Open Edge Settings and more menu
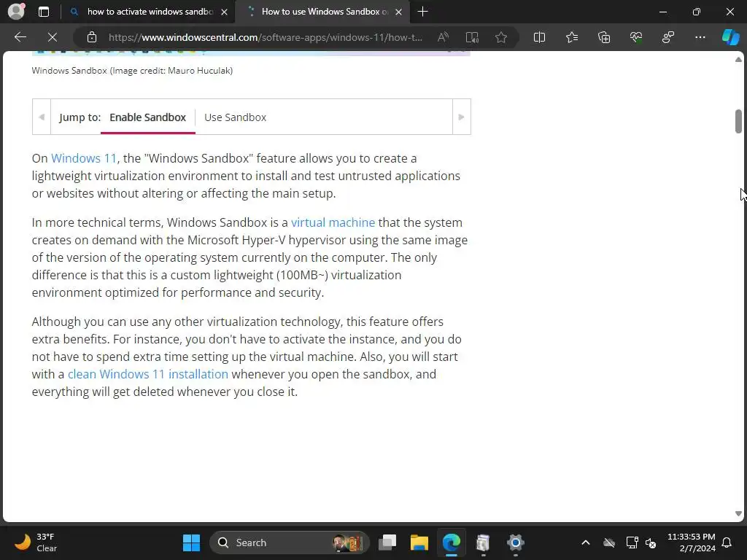This screenshot has width=747, height=560. point(700,37)
